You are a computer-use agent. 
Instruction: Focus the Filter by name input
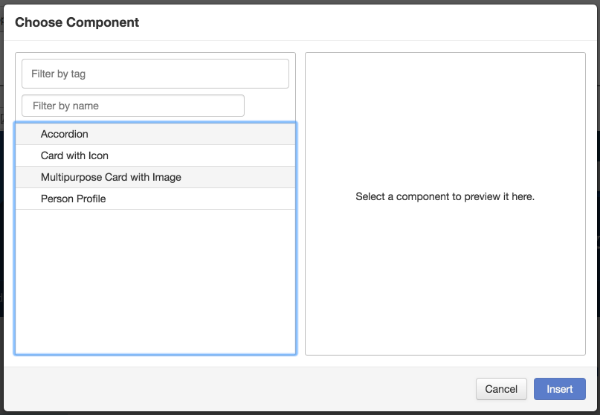tap(133, 106)
